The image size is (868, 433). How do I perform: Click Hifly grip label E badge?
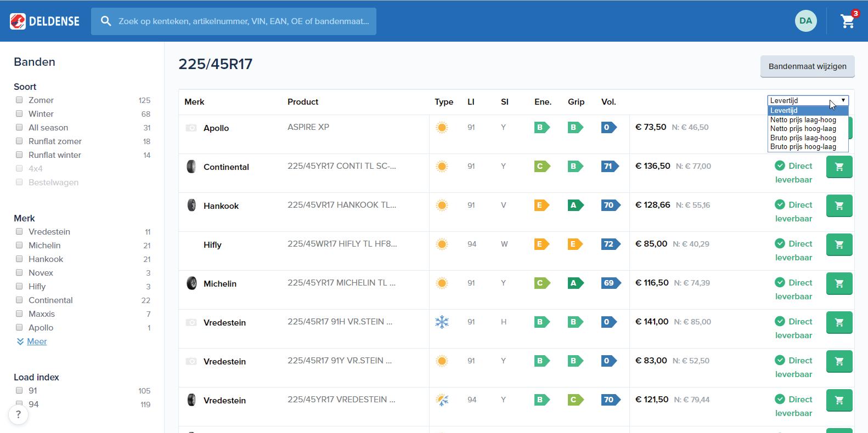coord(575,244)
